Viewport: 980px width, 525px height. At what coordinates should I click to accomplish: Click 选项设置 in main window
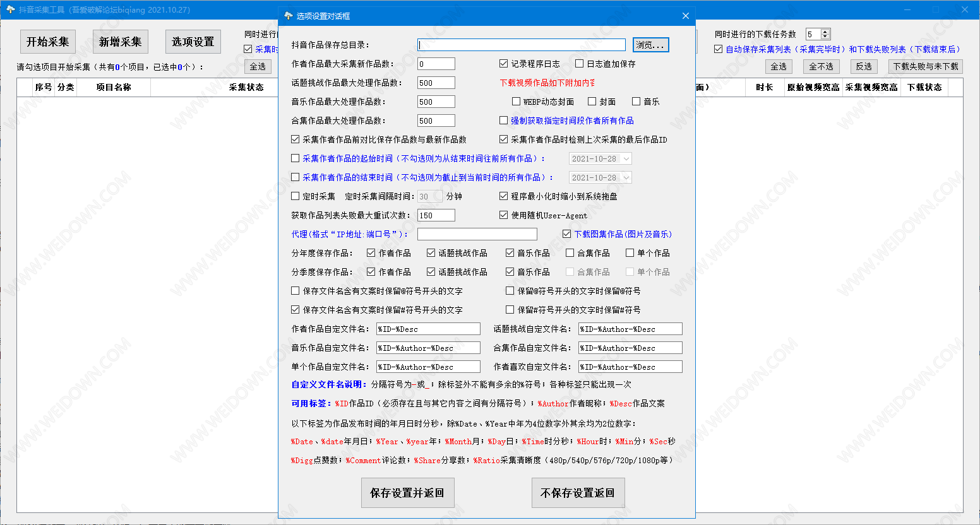click(193, 42)
